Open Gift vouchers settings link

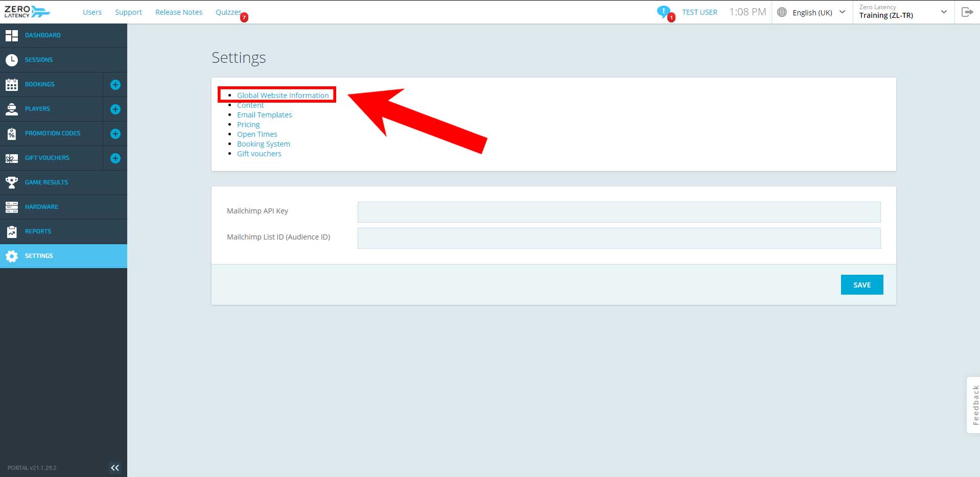click(x=259, y=154)
